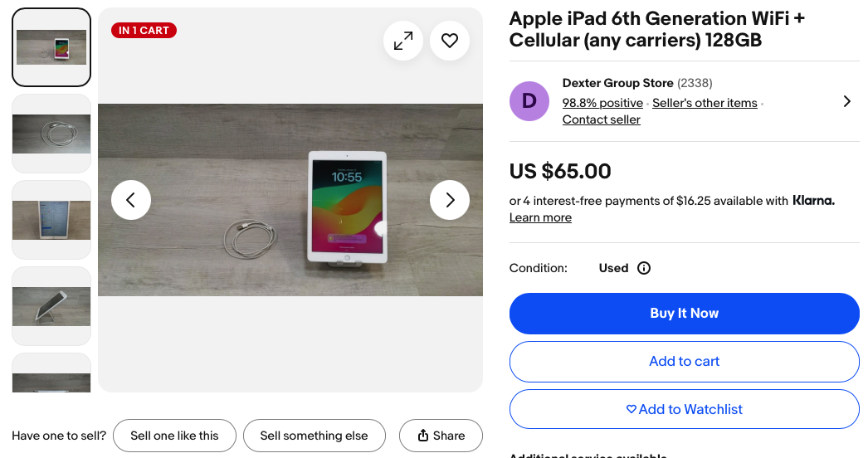
Task: Select the third thumbnail showing iPad screen
Action: click(x=51, y=220)
